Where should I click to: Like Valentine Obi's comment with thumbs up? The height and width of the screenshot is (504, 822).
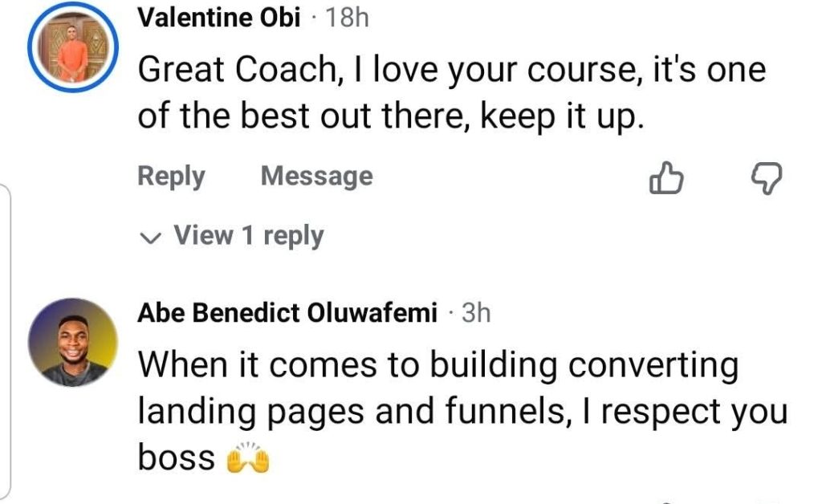[x=665, y=178]
